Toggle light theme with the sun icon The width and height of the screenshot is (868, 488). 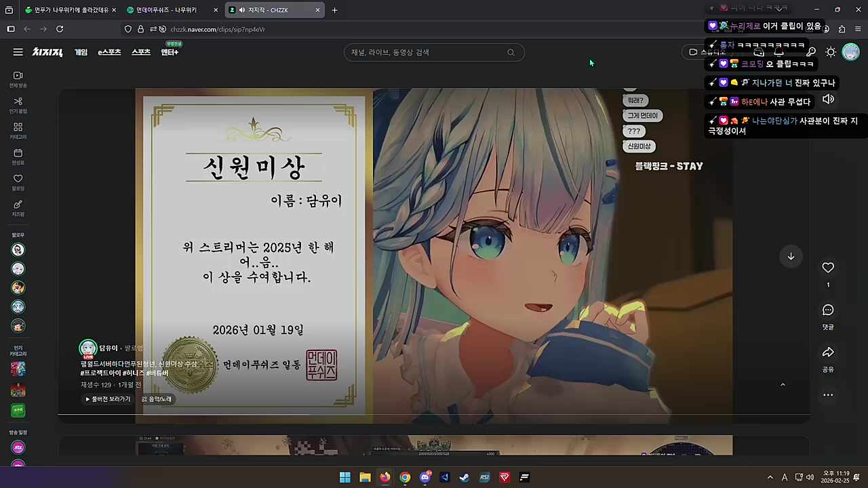point(831,52)
